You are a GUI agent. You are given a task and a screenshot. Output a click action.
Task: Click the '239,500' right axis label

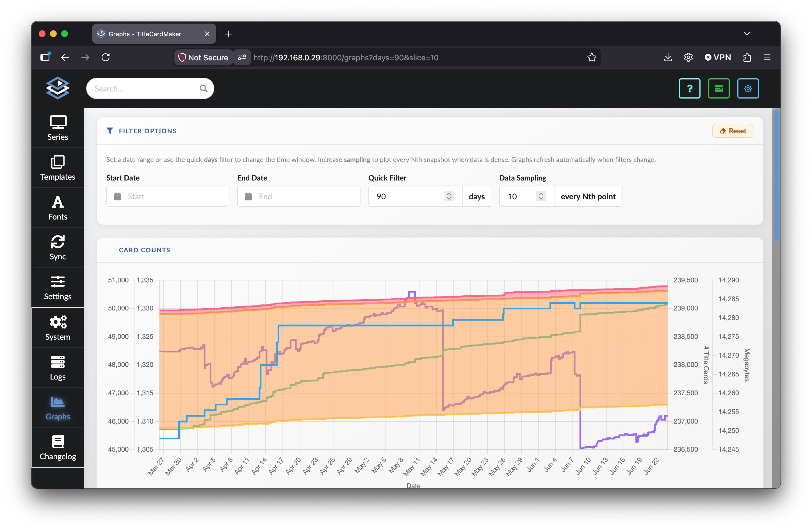coord(685,280)
